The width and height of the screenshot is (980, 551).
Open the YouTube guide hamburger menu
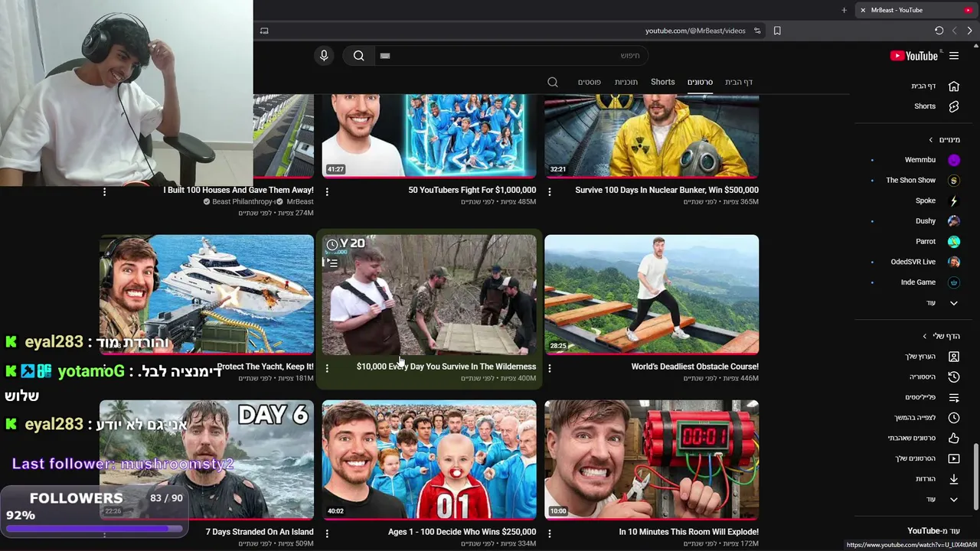point(954,56)
